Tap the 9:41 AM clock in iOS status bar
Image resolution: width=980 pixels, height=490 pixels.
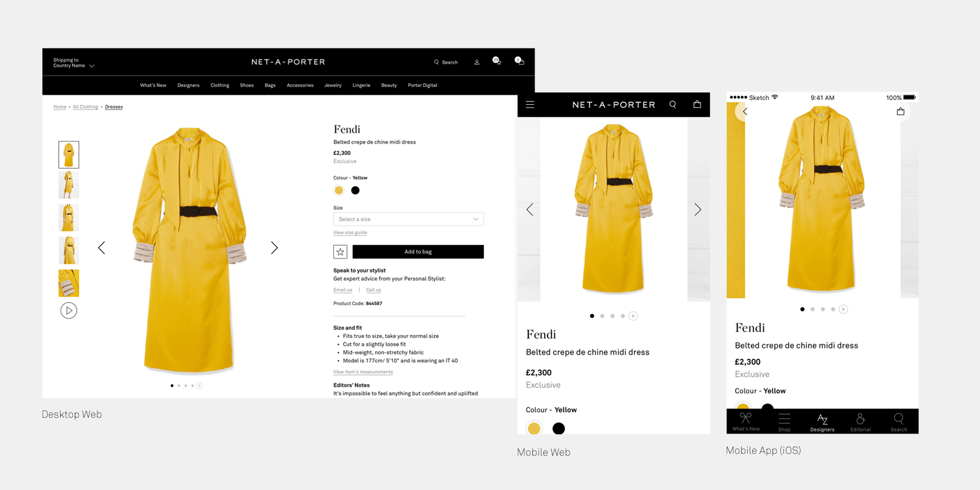point(823,97)
